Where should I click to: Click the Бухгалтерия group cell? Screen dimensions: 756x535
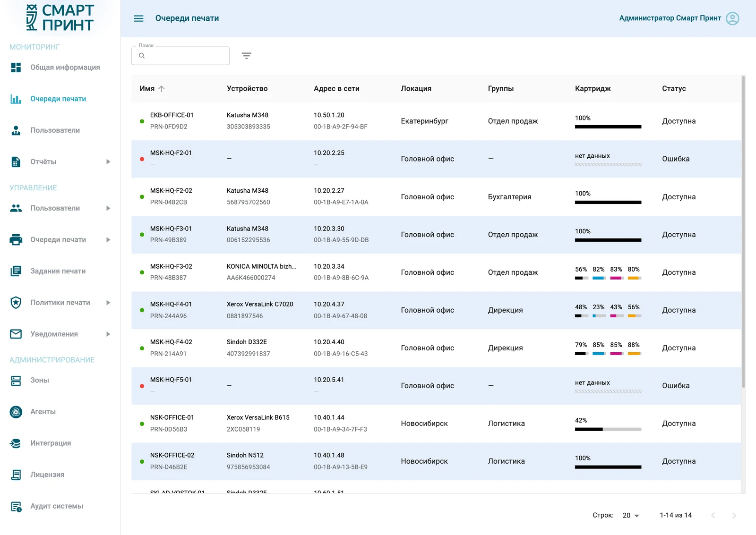click(x=509, y=197)
